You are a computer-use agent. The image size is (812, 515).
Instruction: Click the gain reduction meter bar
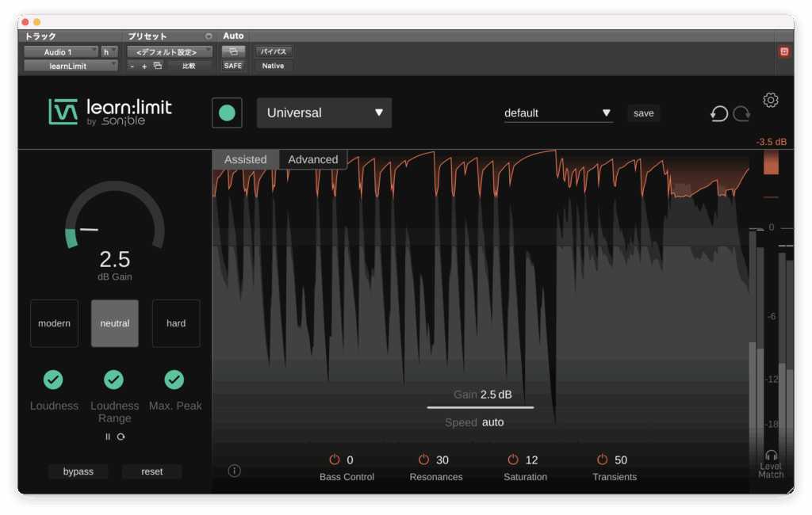coord(771,163)
